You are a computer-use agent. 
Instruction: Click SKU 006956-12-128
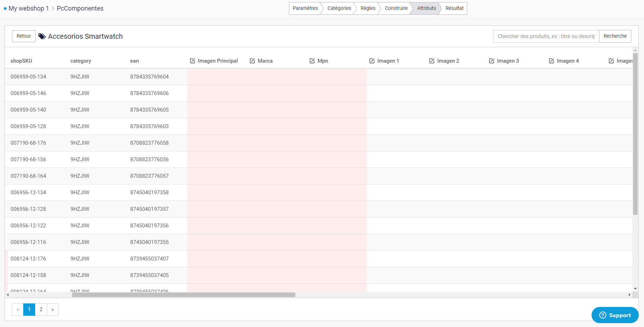coord(28,209)
